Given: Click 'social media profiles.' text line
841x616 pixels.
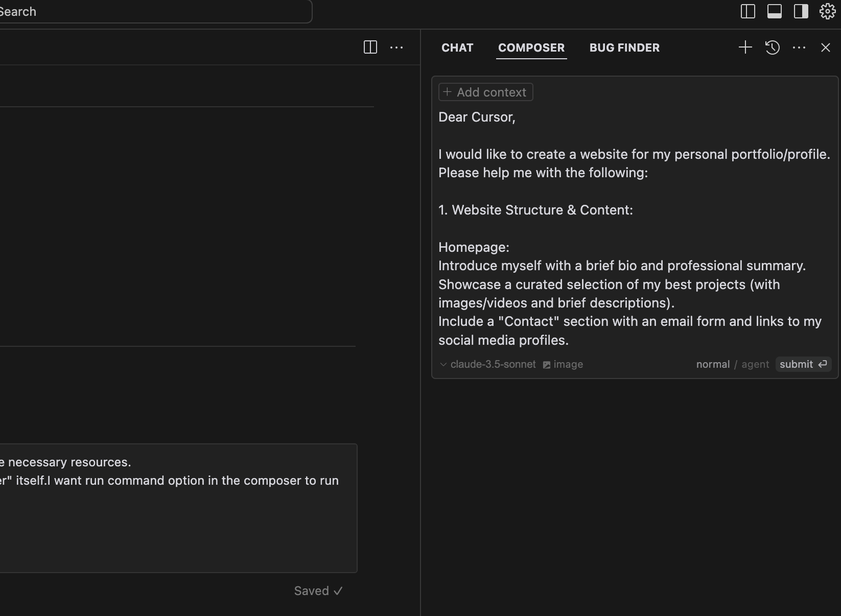Looking at the screenshot, I should tap(503, 340).
